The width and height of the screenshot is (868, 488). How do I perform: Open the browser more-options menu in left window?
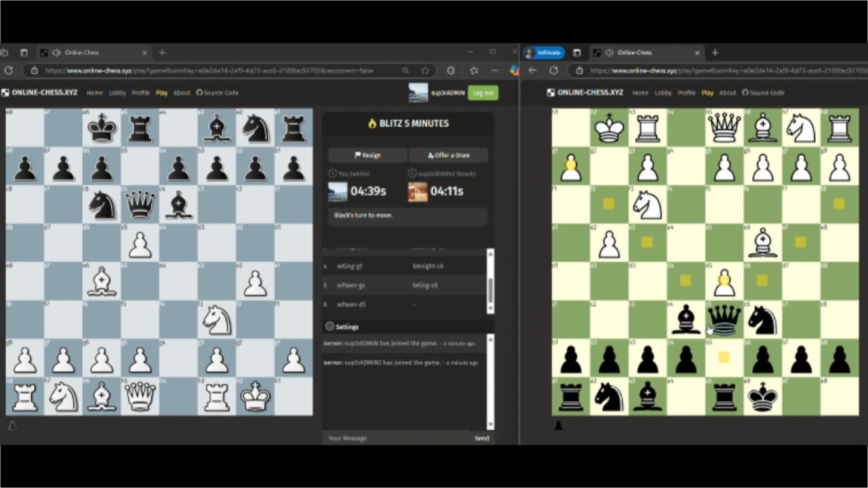[496, 70]
